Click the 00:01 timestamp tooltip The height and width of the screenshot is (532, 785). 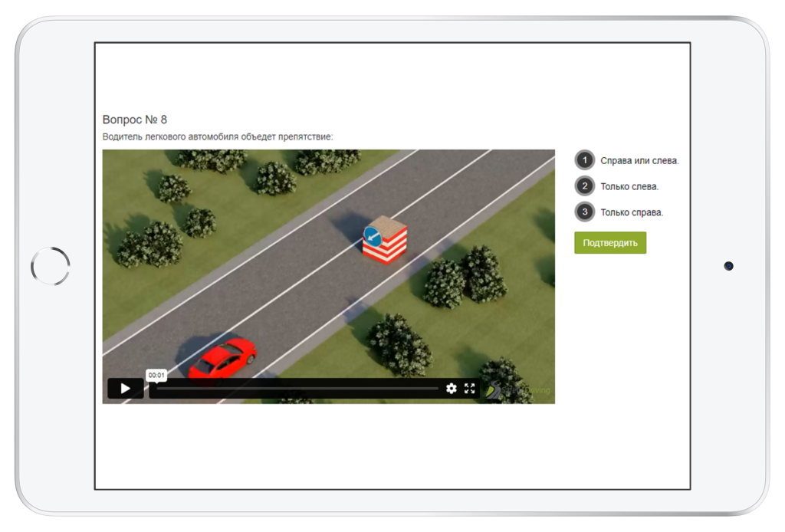[156, 376]
